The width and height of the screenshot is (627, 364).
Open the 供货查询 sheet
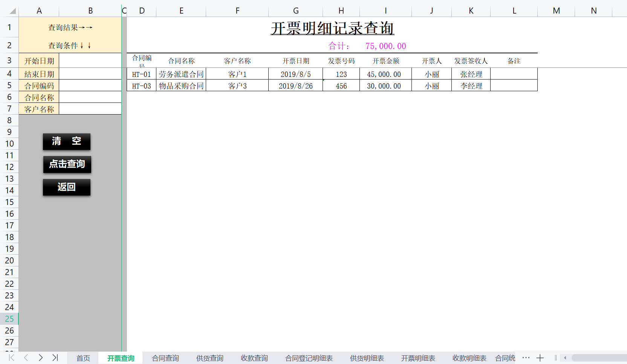pos(210,358)
